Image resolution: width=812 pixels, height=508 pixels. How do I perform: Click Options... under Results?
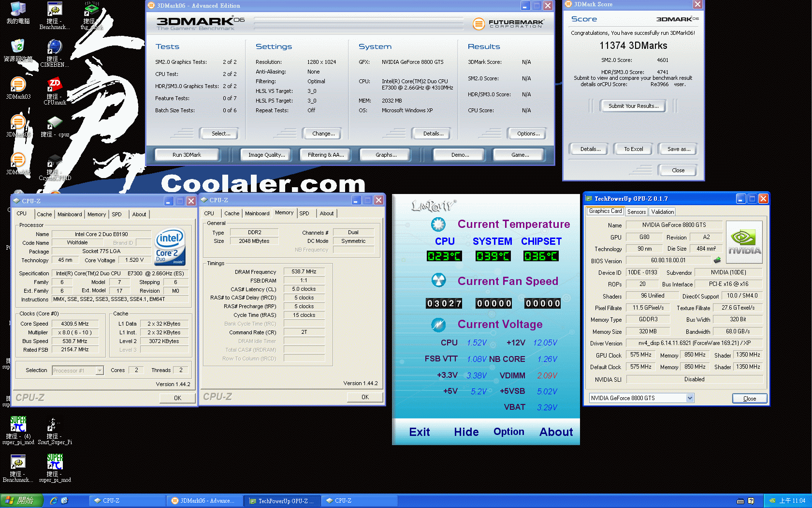pos(528,134)
